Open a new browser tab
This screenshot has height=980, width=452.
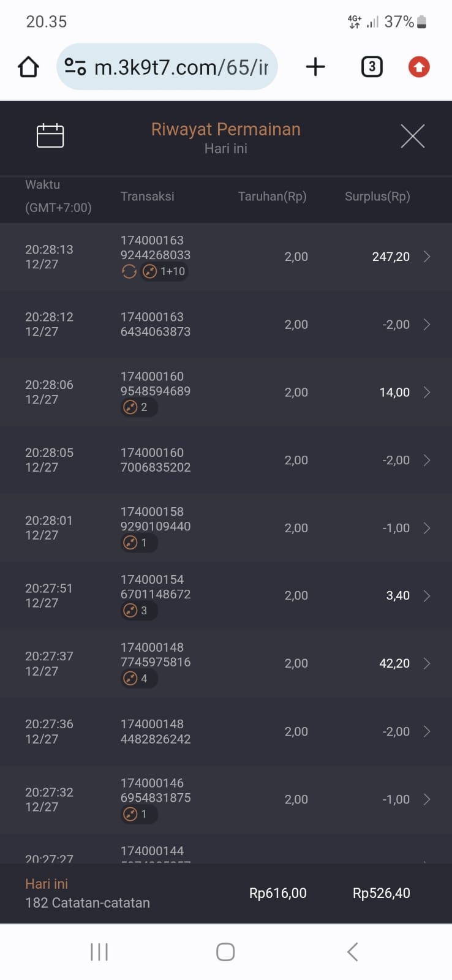click(315, 67)
